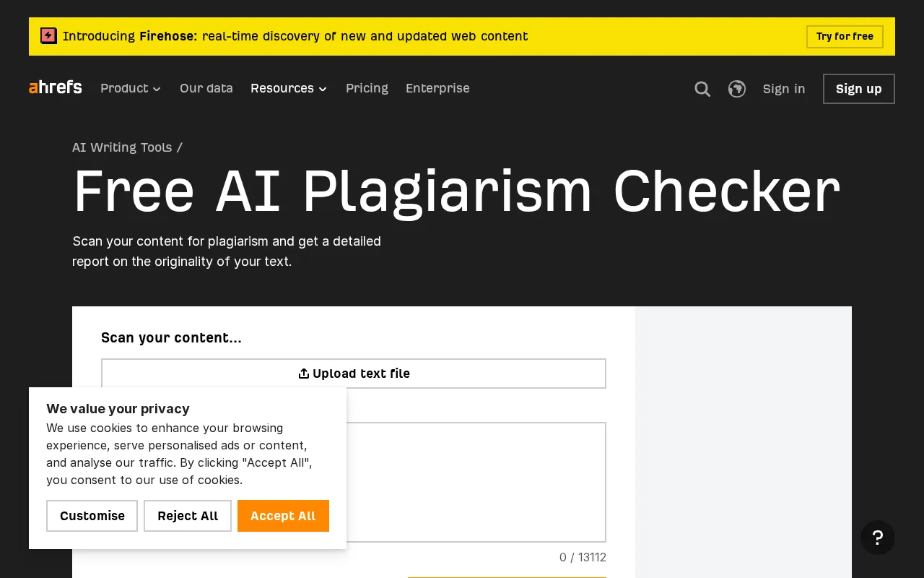Open the Ahrefs logo home link
The width and height of the screenshot is (924, 578).
point(56,87)
